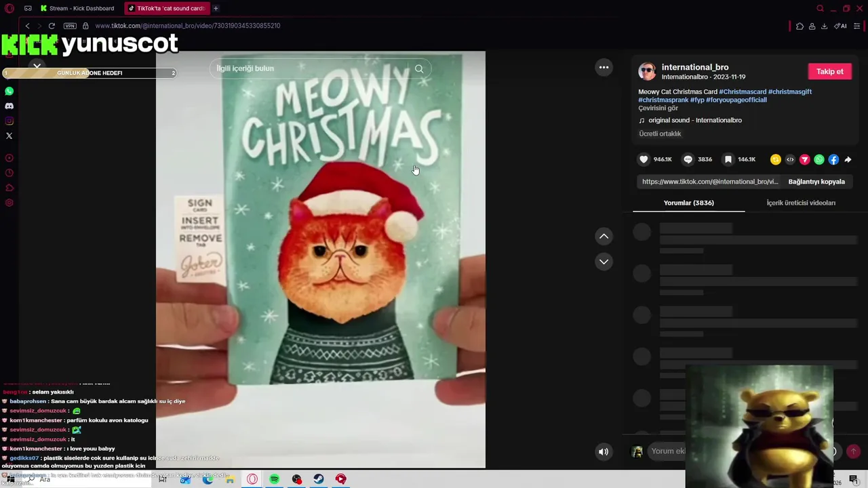Open the #Christmascard hashtag
Screen dimensions: 868x488
[743, 91]
